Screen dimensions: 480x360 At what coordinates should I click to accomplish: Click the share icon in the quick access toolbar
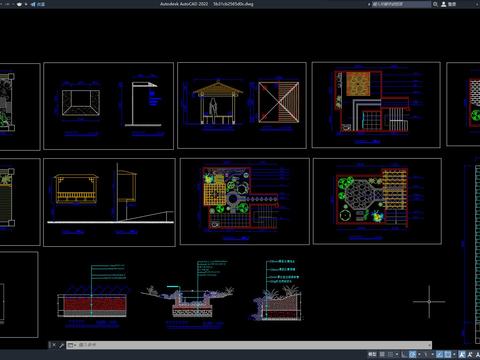[x=33, y=4]
